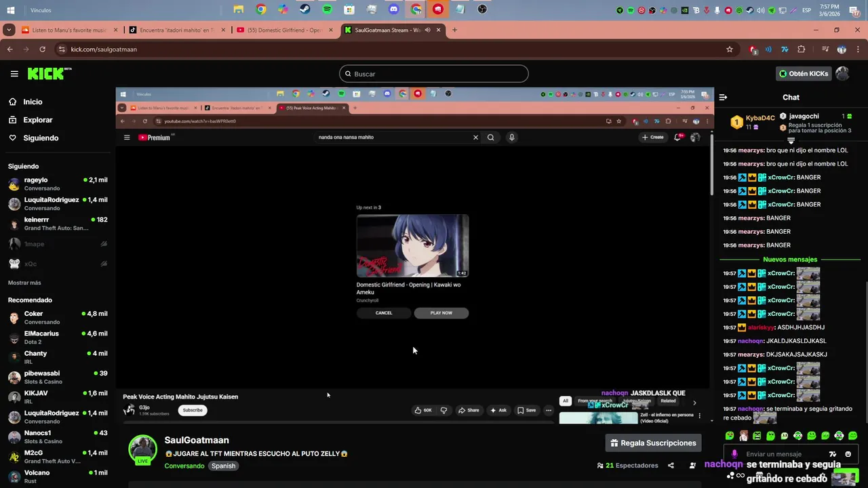Click Nuevos mensajes divider label
Image resolution: width=868 pixels, height=488 pixels.
[x=790, y=260]
